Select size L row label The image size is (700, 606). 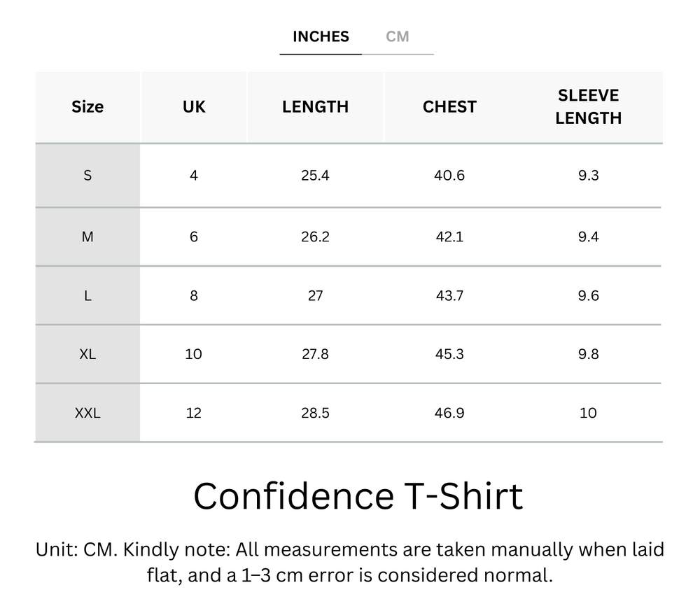point(87,295)
